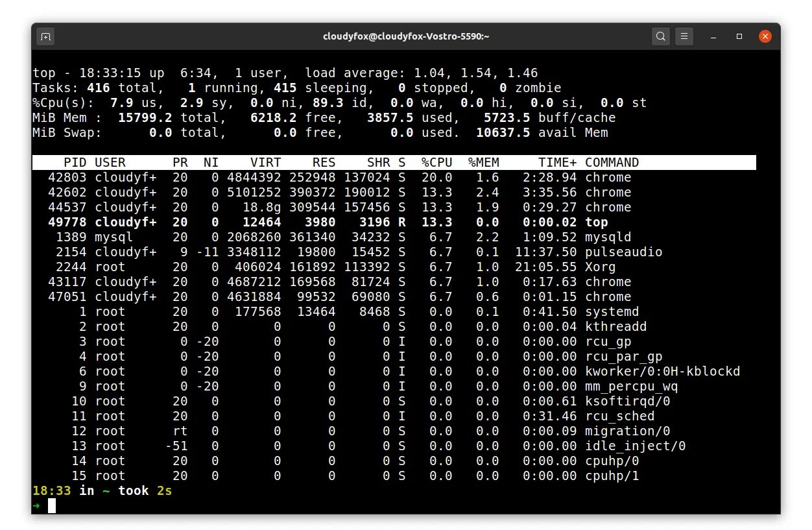Click the kthreadd command text
The width and height of the screenshot is (812, 530).
[616, 326]
